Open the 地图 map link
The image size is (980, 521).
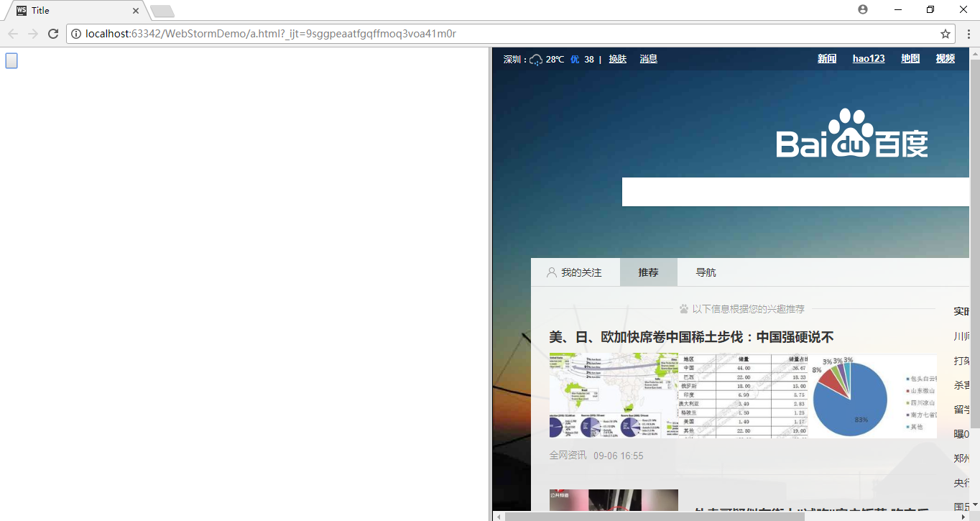910,59
